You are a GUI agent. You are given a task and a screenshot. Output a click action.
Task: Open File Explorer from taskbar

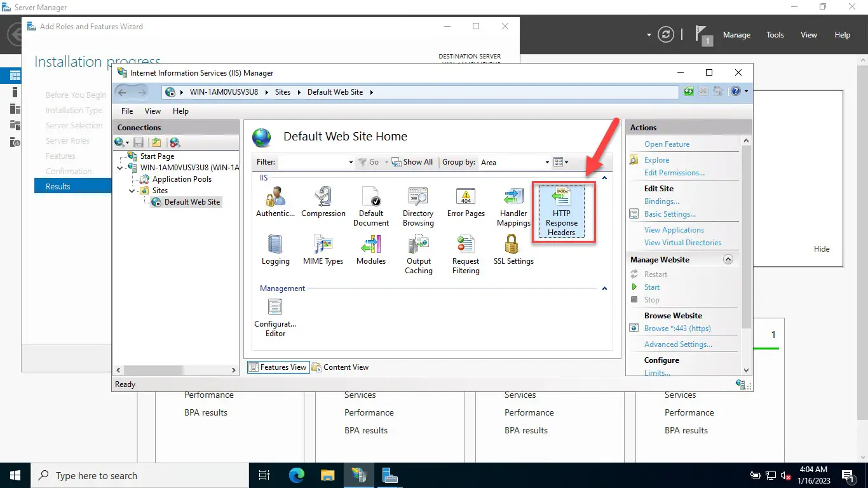327,475
